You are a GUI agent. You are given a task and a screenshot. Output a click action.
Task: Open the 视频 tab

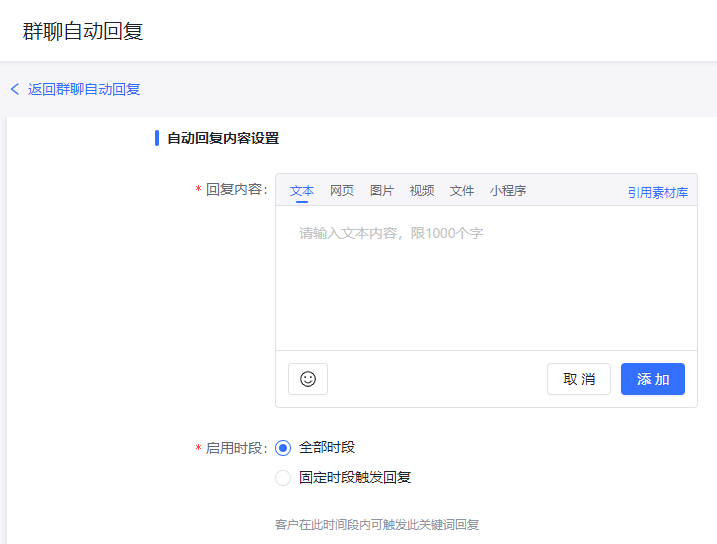tap(422, 191)
